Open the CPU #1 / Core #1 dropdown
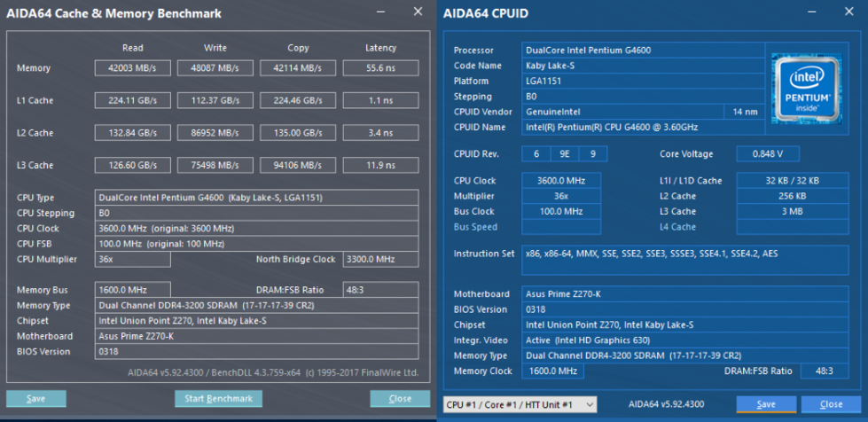Screen dimensions: 868x422 [x=520, y=405]
